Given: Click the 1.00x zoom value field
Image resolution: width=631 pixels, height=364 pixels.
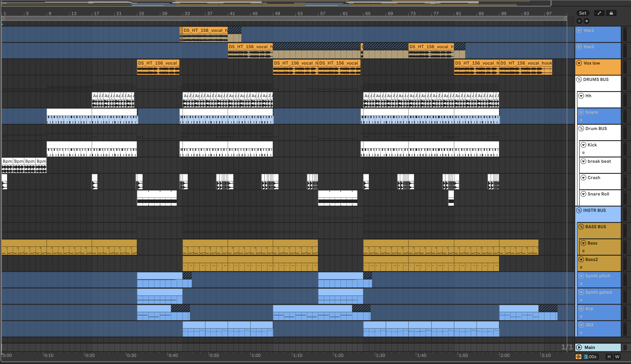Looking at the screenshot, I should coord(590,357).
